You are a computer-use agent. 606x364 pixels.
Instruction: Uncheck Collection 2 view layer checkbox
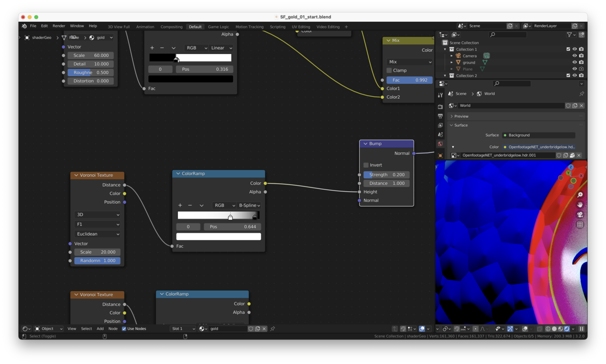[x=568, y=76]
